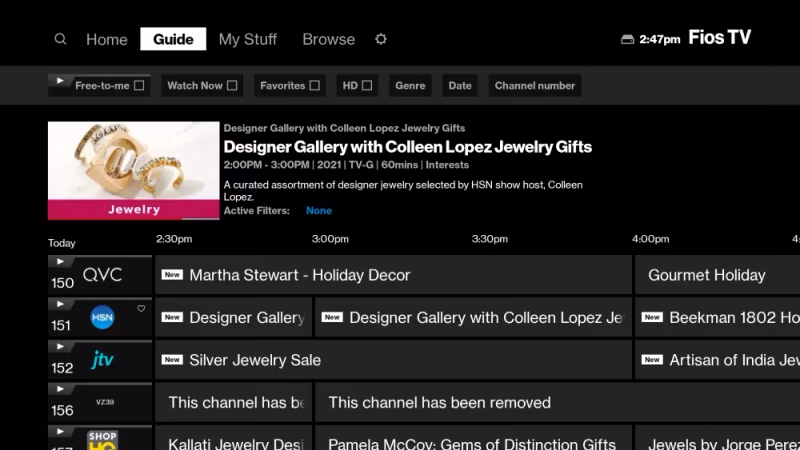The width and height of the screenshot is (800, 450).
Task: Favorite HSN with the heart icon
Action: pyautogui.click(x=141, y=309)
